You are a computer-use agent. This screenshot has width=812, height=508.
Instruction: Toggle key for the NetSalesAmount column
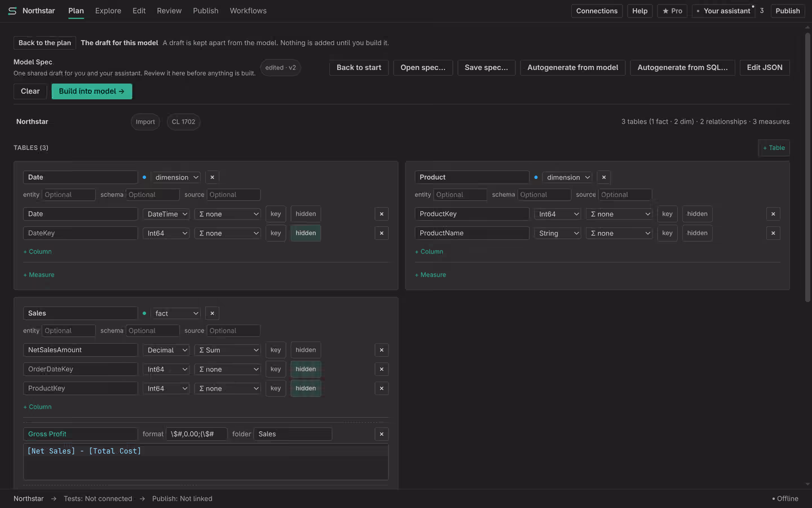pyautogui.click(x=276, y=350)
